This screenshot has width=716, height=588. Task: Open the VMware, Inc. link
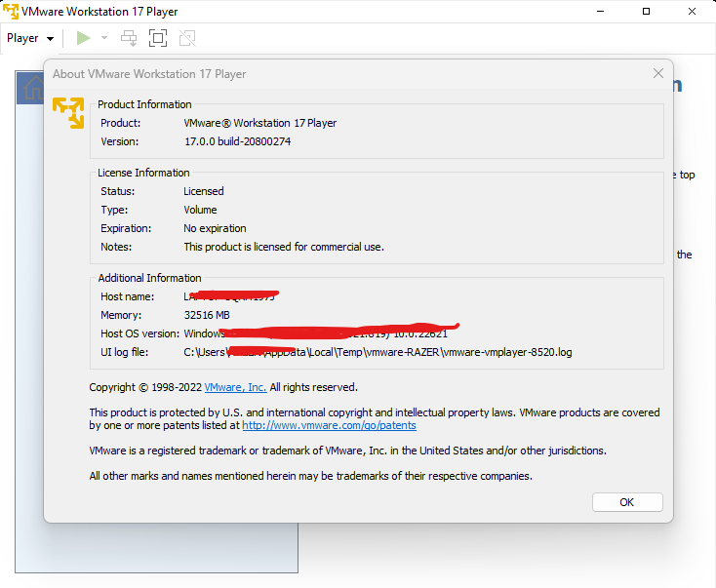(235, 387)
